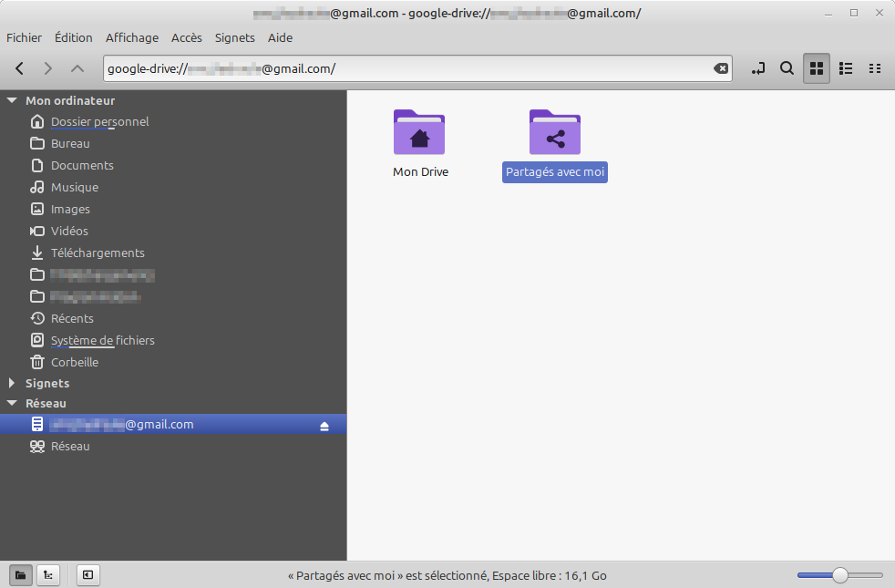The width and height of the screenshot is (895, 588).
Task: Collapse the Réseau section
Action: click(12, 403)
